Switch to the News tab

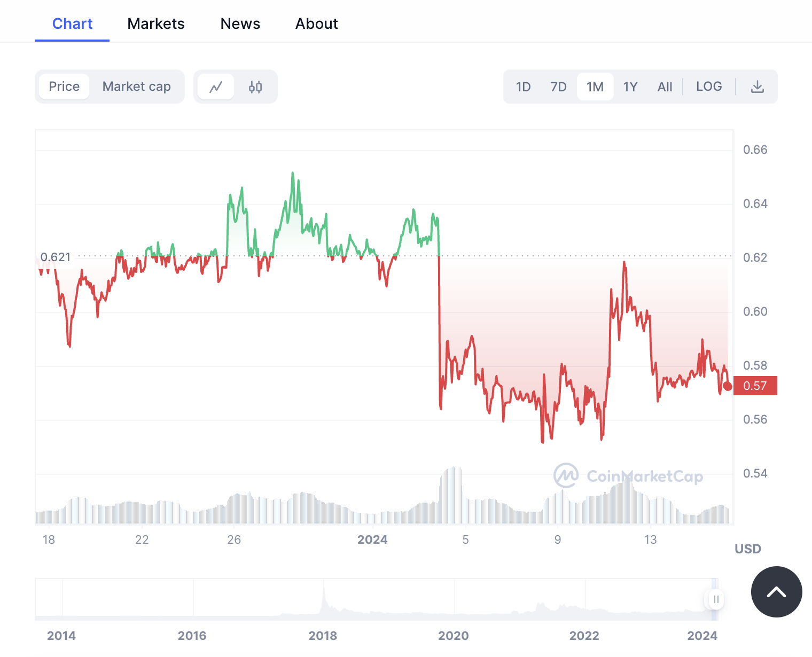coord(240,24)
